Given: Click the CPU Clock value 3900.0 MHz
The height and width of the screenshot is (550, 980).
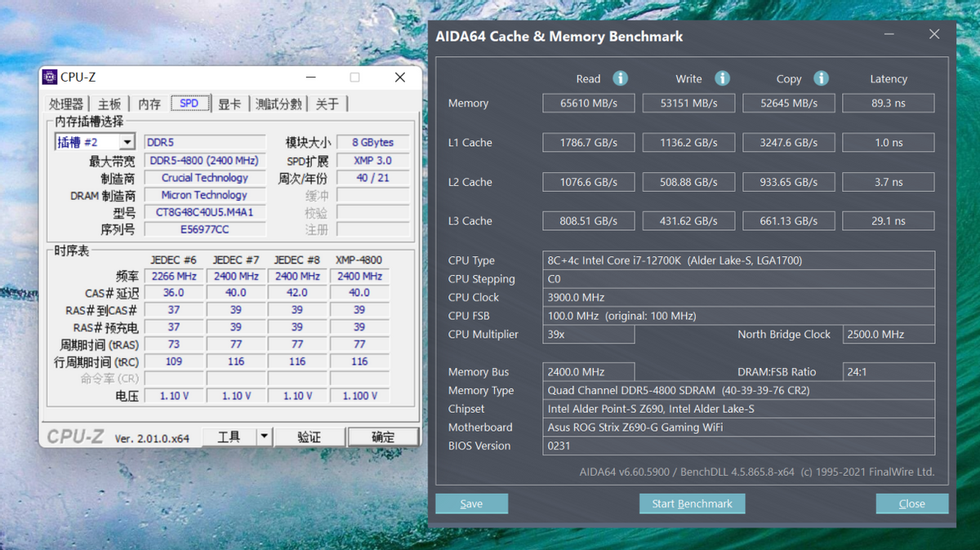Looking at the screenshot, I should pos(739,297).
